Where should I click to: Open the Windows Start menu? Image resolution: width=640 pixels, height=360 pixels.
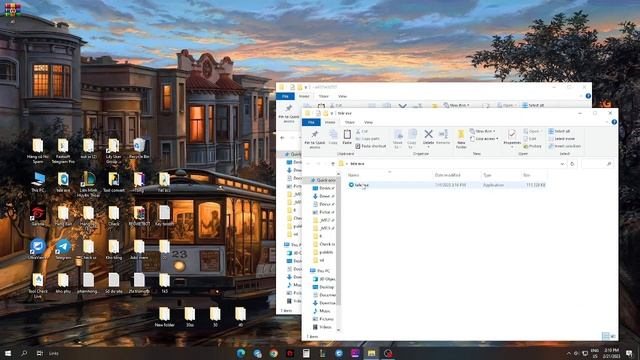pos(8,353)
